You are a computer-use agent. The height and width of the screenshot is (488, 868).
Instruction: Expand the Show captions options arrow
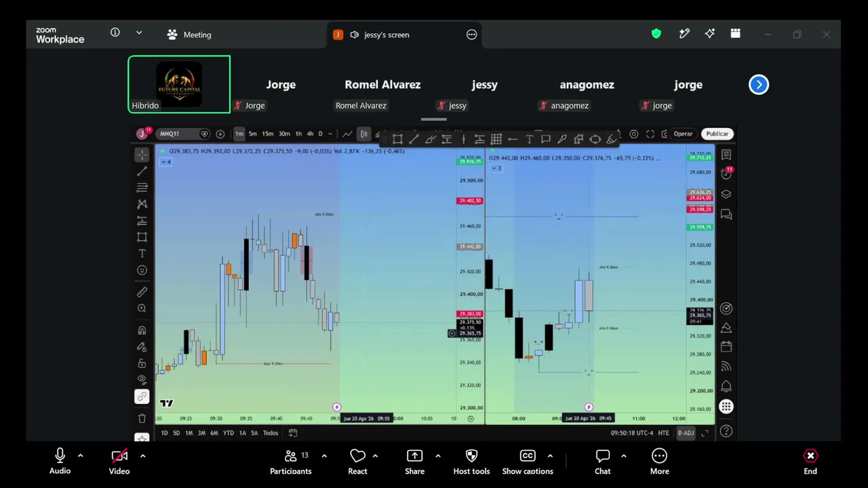tap(550, 456)
